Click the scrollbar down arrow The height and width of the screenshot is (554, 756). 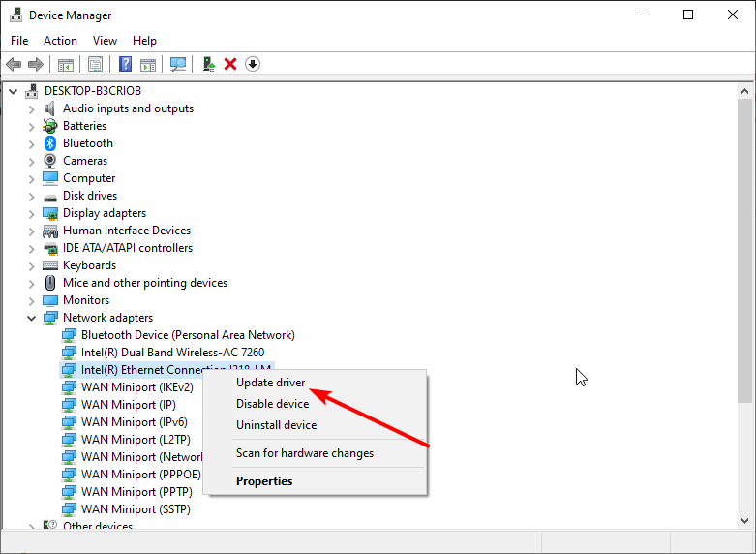(x=745, y=521)
